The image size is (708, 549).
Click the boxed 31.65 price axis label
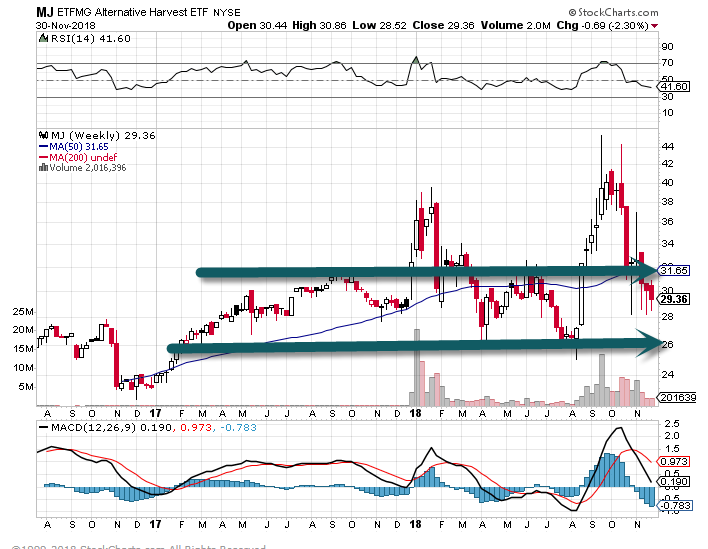(x=674, y=270)
